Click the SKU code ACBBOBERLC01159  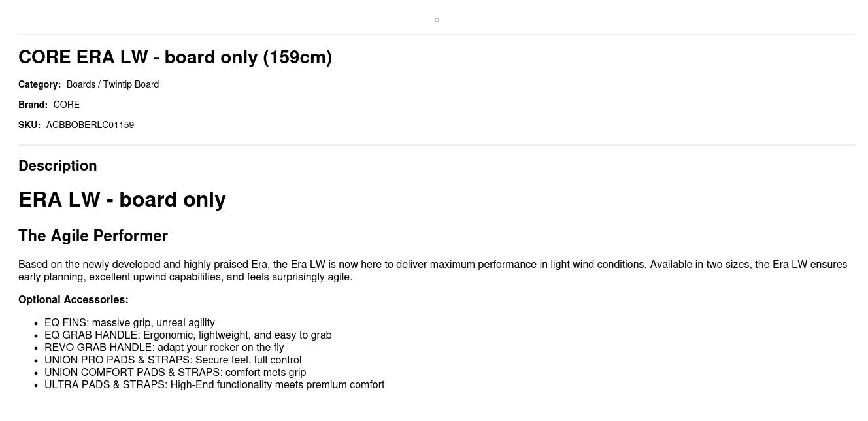click(90, 125)
